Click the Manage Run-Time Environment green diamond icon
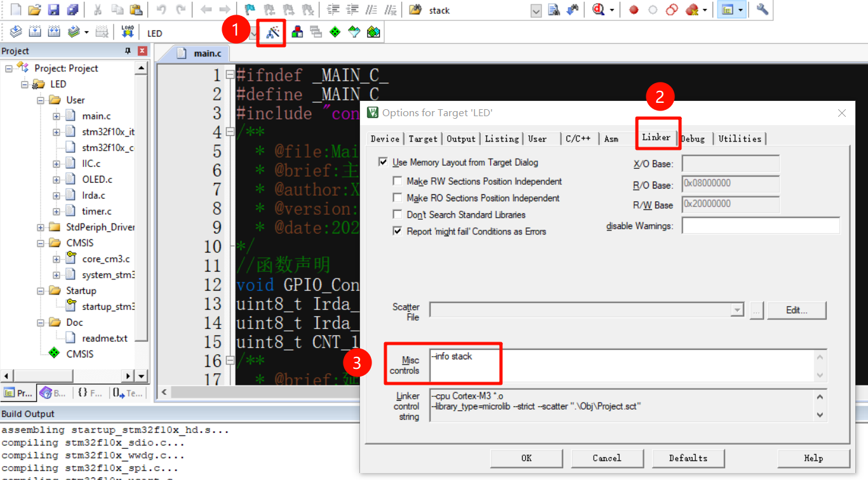 335,32
